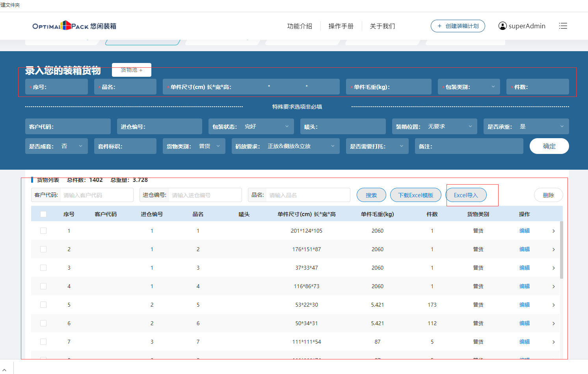Focus the 单件毛重(kg) input field
Image resolution: width=588 pixels, height=374 pixels.
tap(389, 87)
